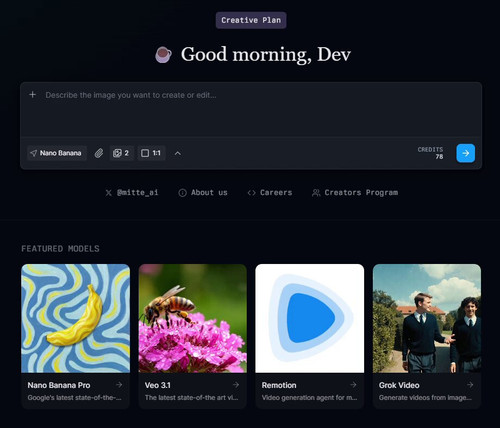Image resolution: width=500 pixels, height=428 pixels.
Task: Click the Good morning, Dev greeting
Action: pos(266,54)
